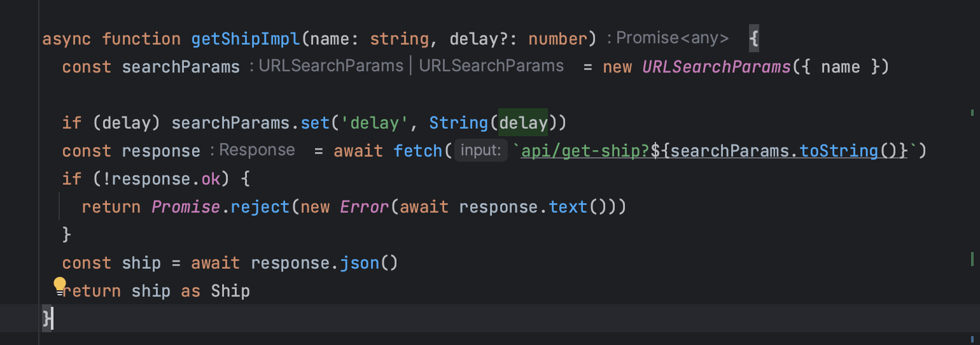The image size is (980, 345).
Task: Click the italic URLSearchParams constructor after new
Action: click(x=717, y=67)
